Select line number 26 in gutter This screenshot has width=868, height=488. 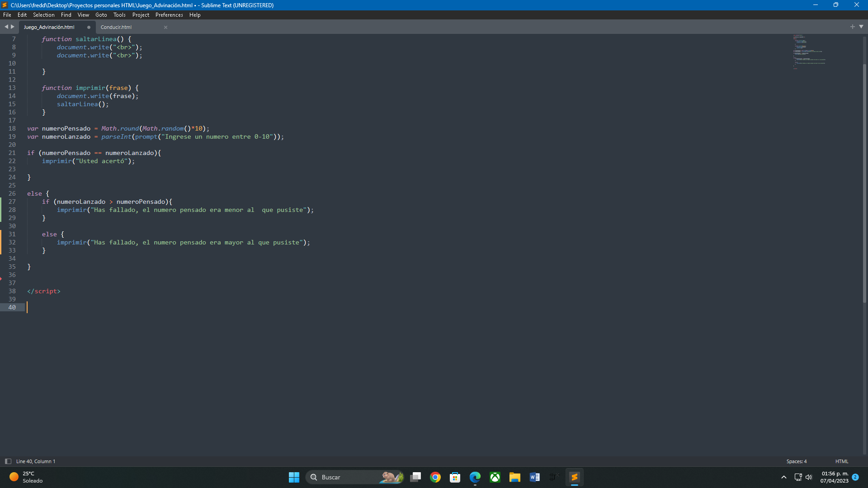coord(12,193)
